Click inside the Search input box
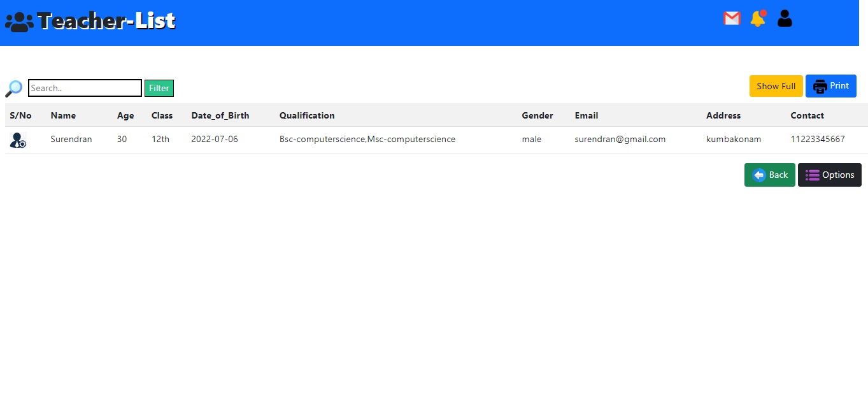868x397 pixels. click(84, 88)
